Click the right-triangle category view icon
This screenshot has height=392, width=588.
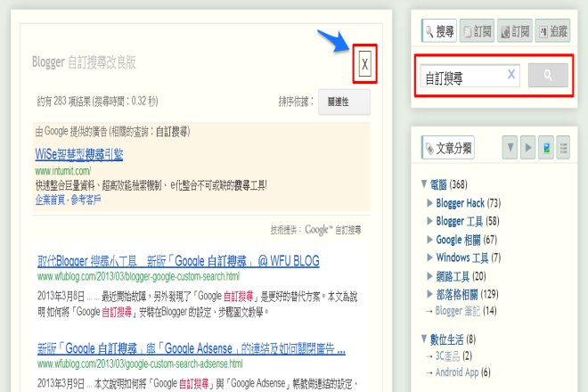click(x=528, y=147)
